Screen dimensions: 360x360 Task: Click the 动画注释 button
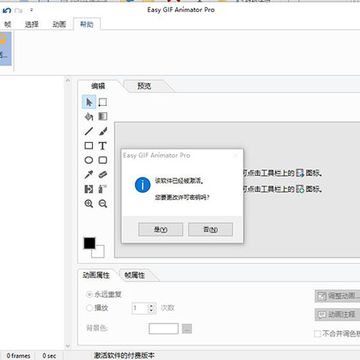[x=337, y=314]
